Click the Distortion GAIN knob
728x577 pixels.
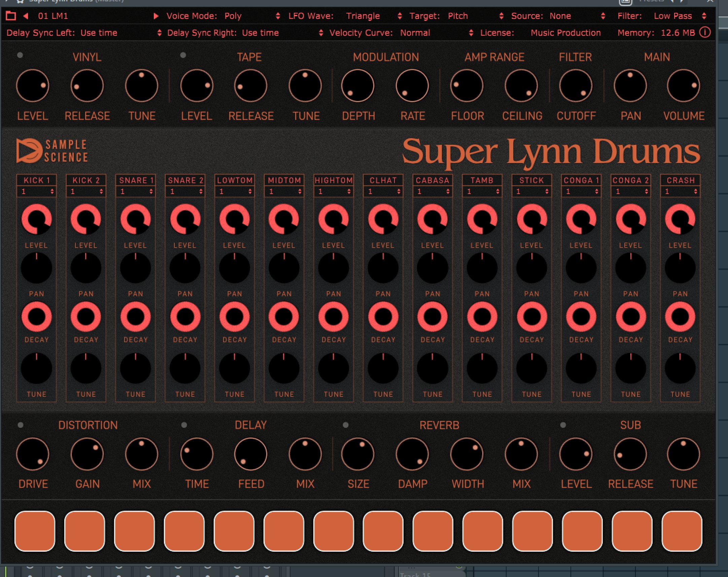click(87, 454)
